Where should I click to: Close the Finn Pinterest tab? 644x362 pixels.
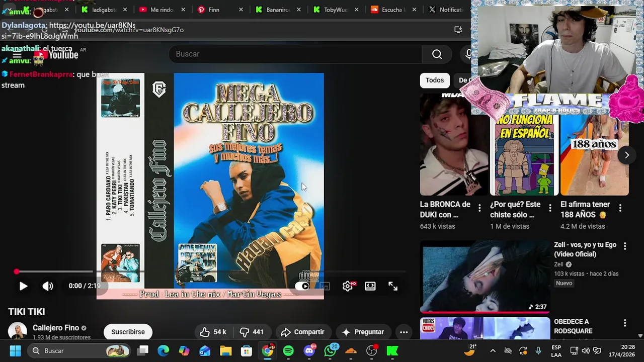[x=241, y=10]
